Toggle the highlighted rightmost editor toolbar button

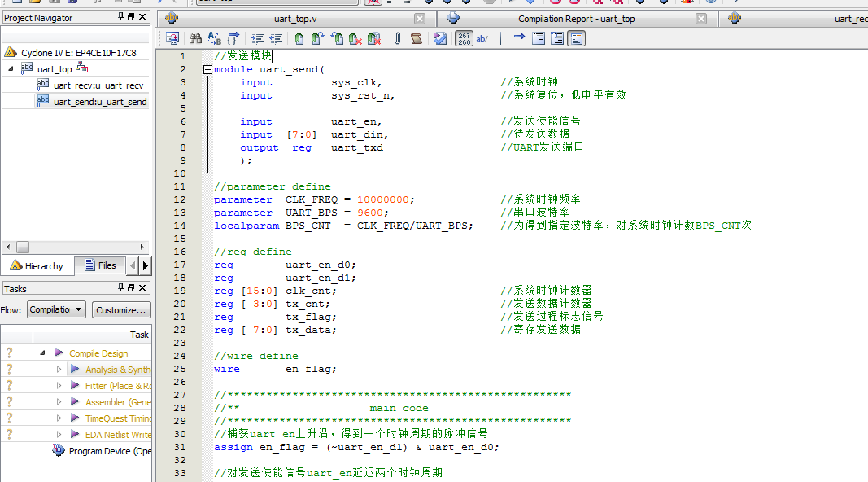pos(576,38)
